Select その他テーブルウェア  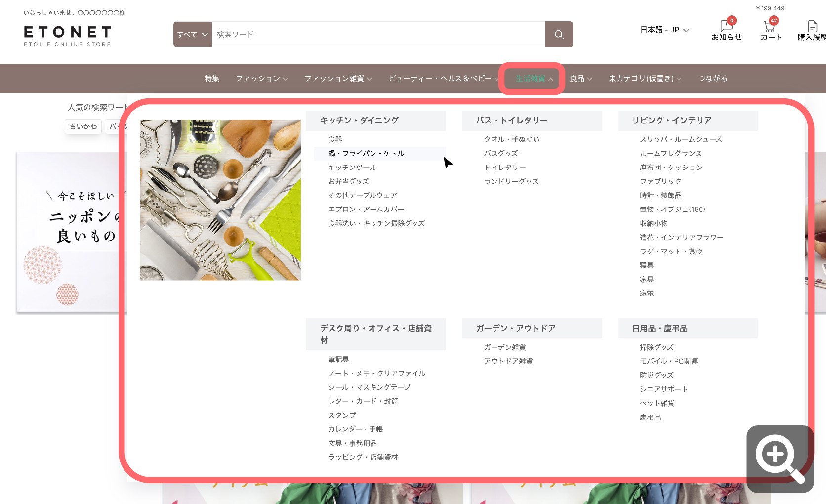point(363,195)
